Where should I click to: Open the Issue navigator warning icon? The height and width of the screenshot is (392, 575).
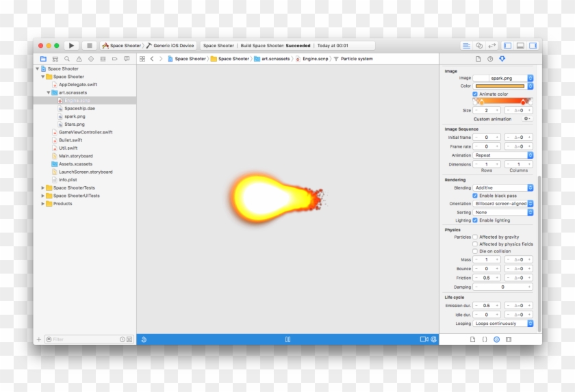click(79, 59)
